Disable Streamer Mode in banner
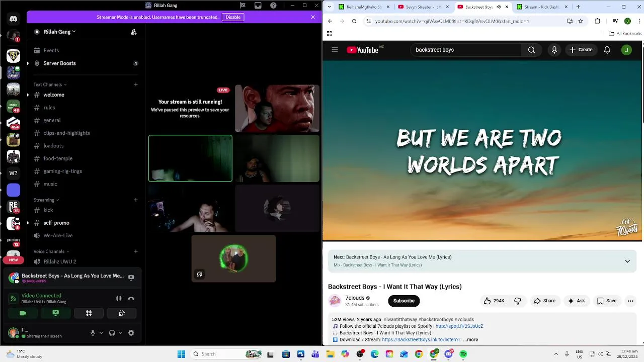This screenshot has height=362, width=644. pyautogui.click(x=233, y=17)
